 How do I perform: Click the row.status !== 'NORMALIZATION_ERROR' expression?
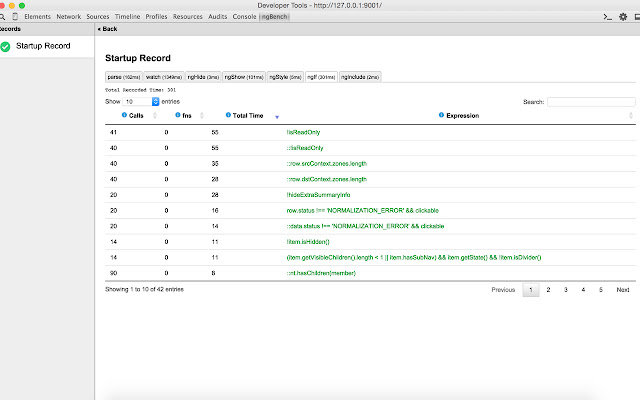pyautogui.click(x=362, y=211)
